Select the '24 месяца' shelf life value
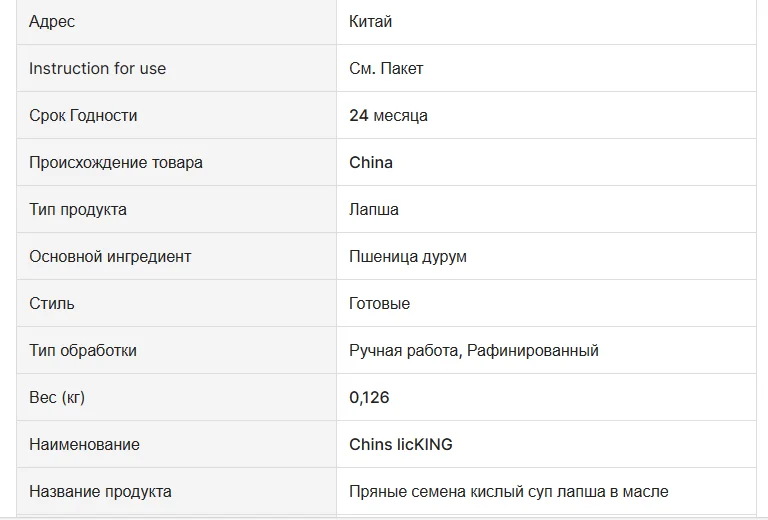Viewport: 768px width, 520px height. point(388,115)
